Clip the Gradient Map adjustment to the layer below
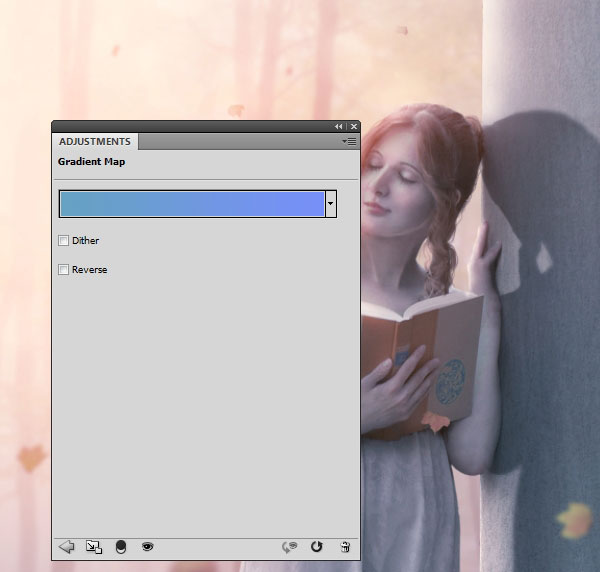The height and width of the screenshot is (572, 600). tap(121, 547)
